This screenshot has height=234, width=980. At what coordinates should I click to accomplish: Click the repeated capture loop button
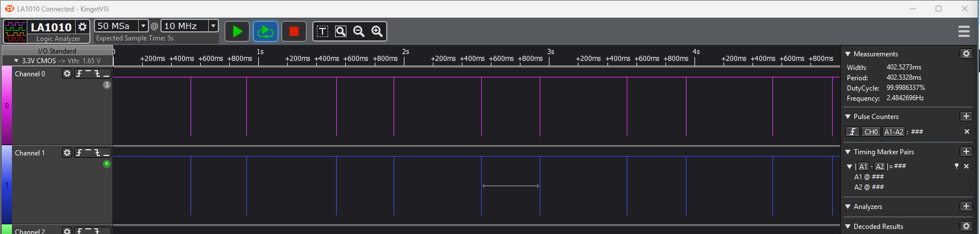pos(266,31)
